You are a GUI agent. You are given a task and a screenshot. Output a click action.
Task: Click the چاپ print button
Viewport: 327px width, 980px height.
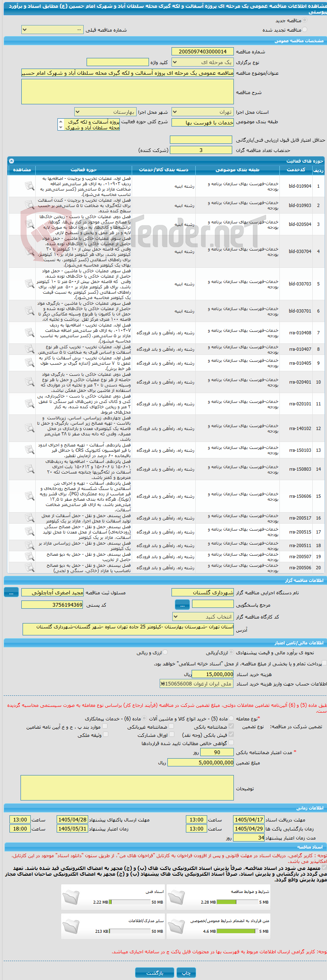tap(186, 973)
